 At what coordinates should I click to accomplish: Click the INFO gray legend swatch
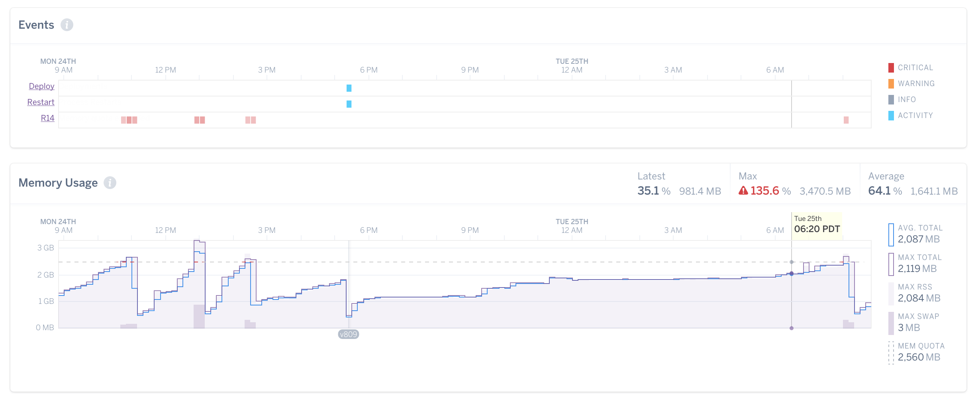pyautogui.click(x=891, y=100)
